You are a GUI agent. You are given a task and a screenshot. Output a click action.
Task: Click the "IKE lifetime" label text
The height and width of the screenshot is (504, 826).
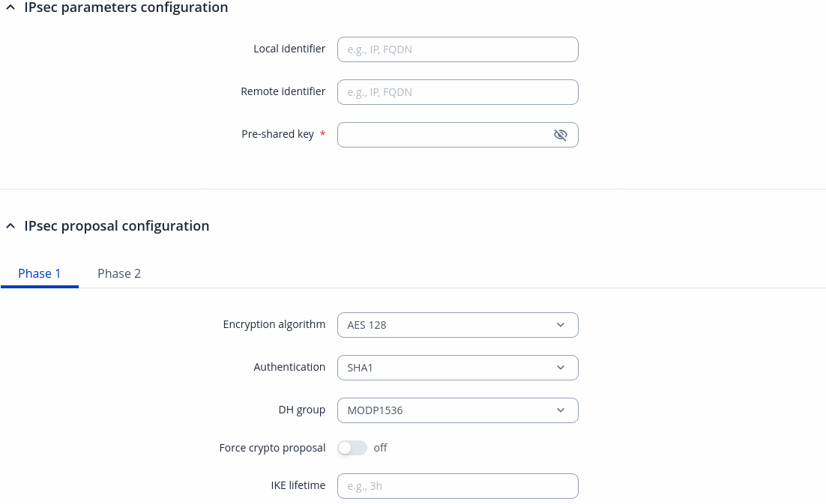[x=298, y=485]
